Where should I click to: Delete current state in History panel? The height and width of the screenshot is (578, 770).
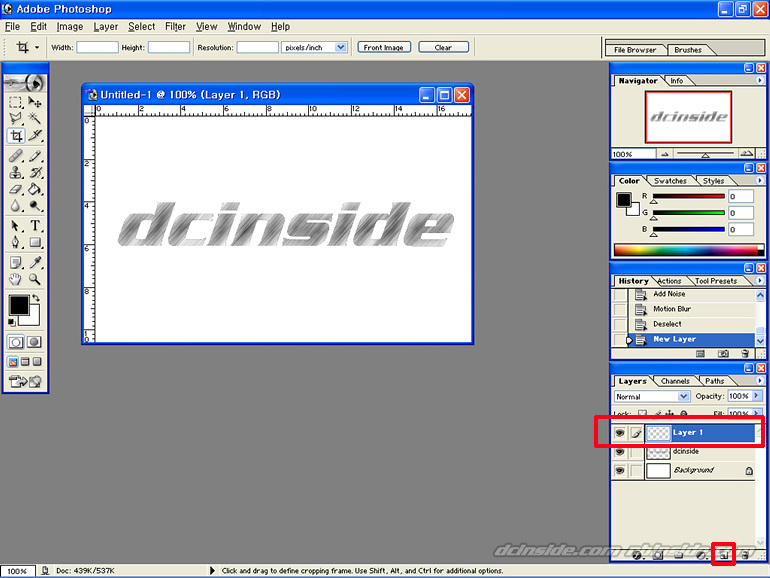(745, 354)
